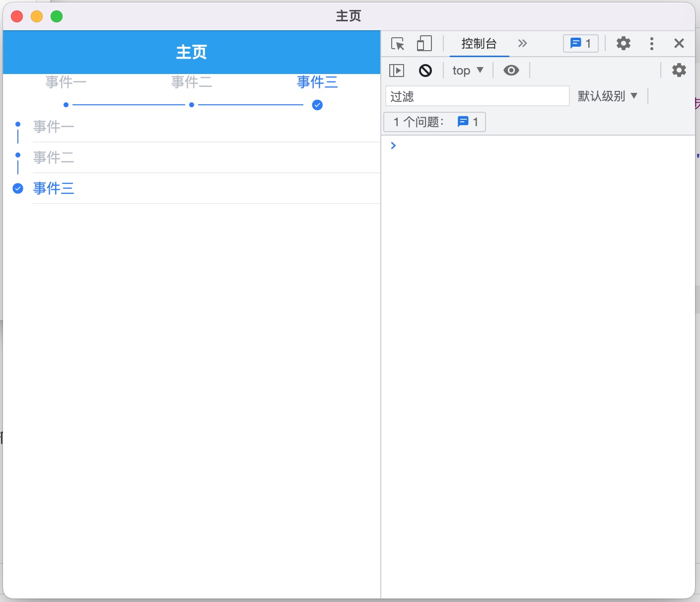Show the console sidebar panel icon
This screenshot has height=602, width=700.
click(x=397, y=71)
